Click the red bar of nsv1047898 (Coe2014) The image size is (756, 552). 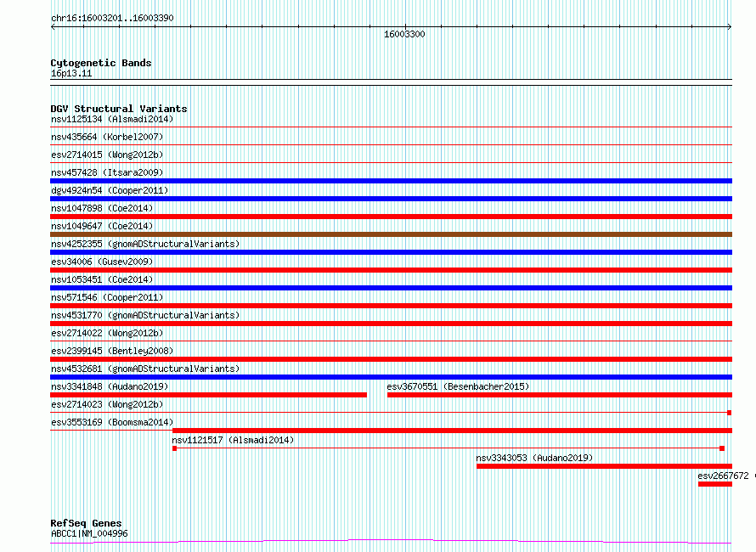point(391,217)
